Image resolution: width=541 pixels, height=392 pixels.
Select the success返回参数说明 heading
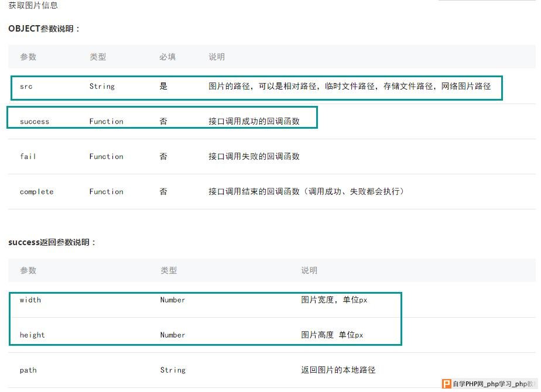point(52,242)
